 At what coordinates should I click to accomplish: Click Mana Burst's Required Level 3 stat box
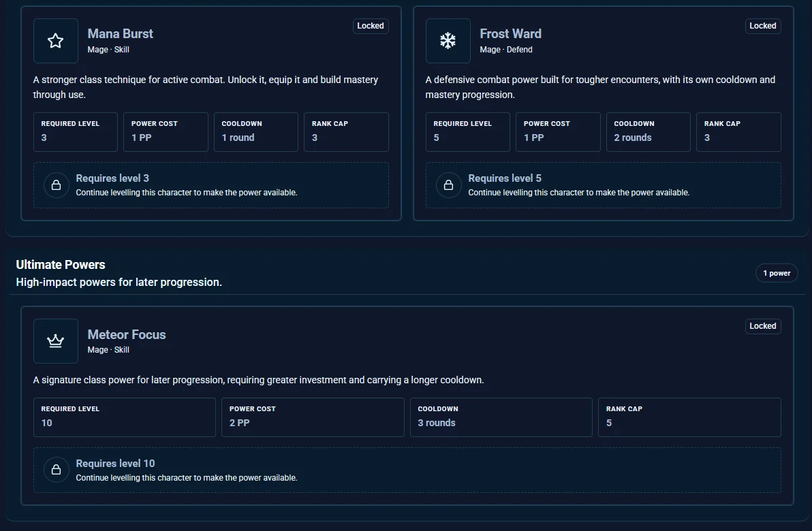pyautogui.click(x=76, y=132)
